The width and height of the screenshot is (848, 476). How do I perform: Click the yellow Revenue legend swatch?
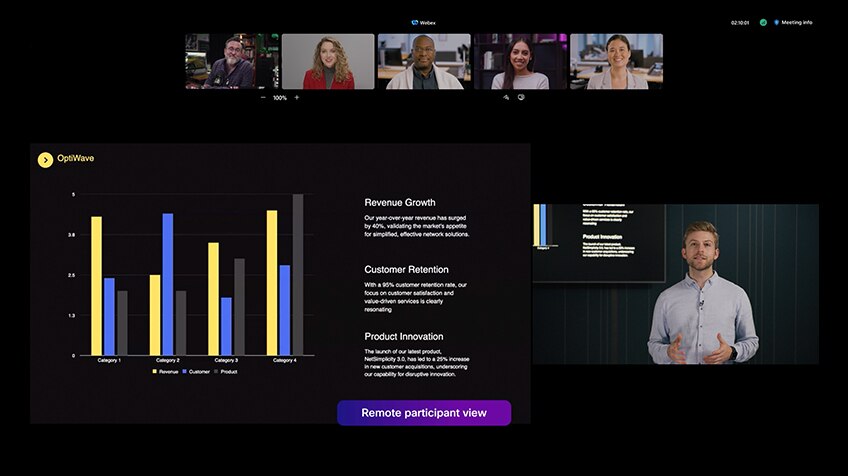tap(155, 371)
